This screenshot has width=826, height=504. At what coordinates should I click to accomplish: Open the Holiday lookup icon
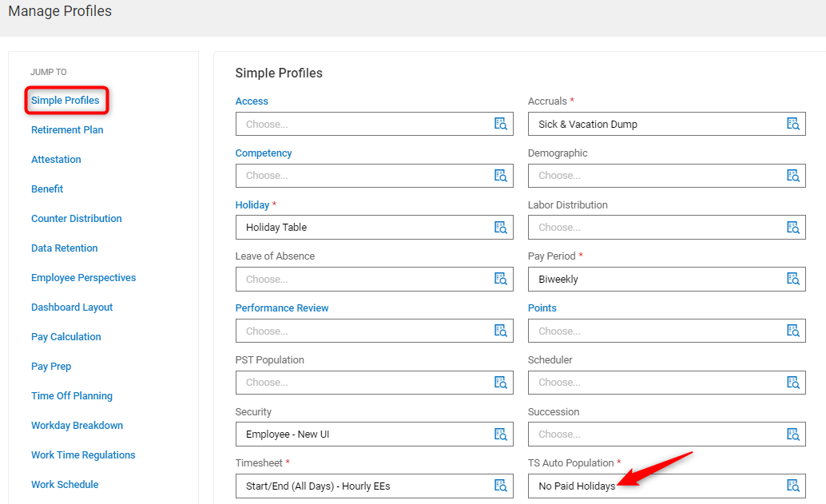coord(500,227)
